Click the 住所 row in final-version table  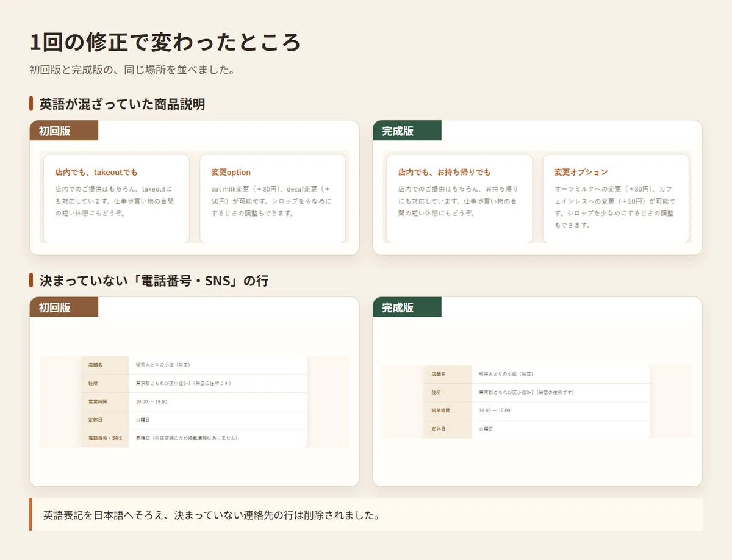[537, 392]
